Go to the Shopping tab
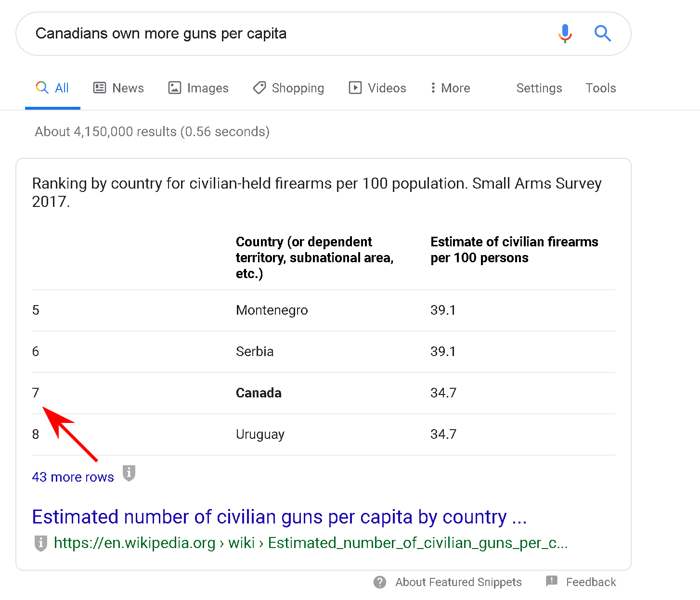This screenshot has height=600, width=700. coord(288,88)
